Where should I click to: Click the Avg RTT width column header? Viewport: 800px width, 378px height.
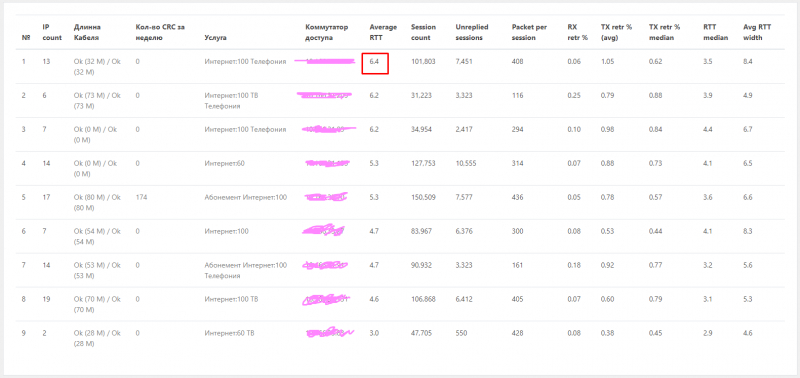(757, 32)
